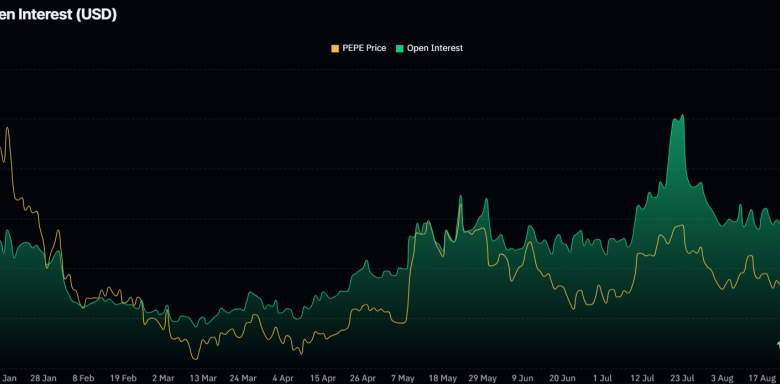Click the 23 Jul date label
Viewport: 780px width, 384px height.
(682, 379)
